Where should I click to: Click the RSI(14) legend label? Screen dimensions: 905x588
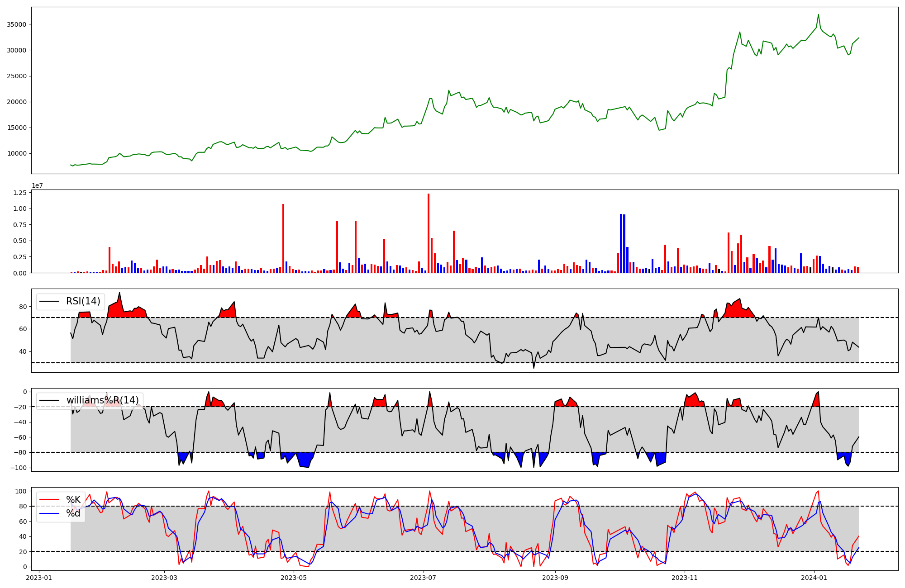click(83, 301)
